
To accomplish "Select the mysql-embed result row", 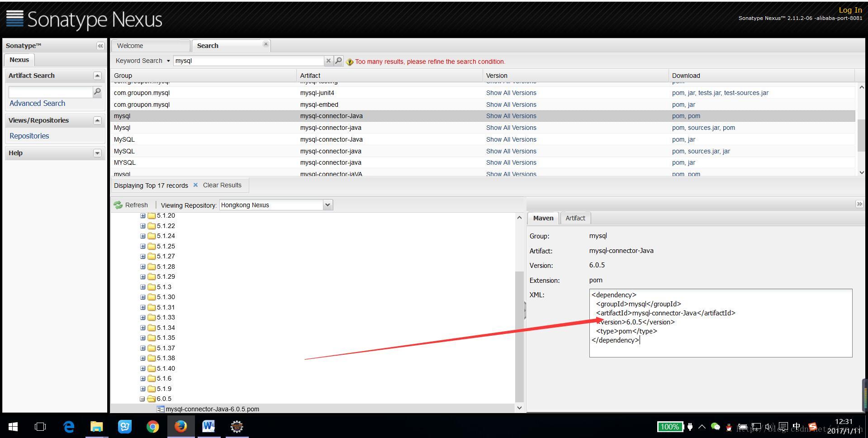I will (x=483, y=105).
